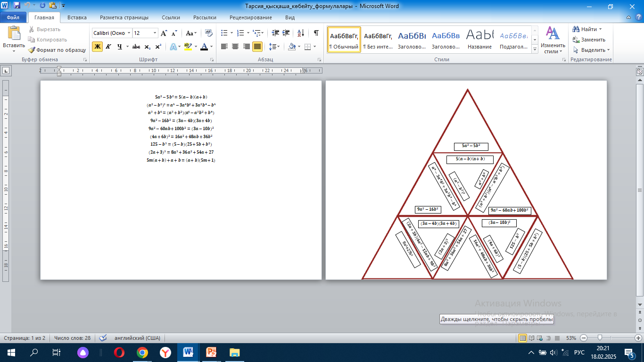The width and height of the screenshot is (644, 362).
Task: Click the Redo (repeat) icon in the title bar
Action: pyautogui.click(x=43, y=6)
